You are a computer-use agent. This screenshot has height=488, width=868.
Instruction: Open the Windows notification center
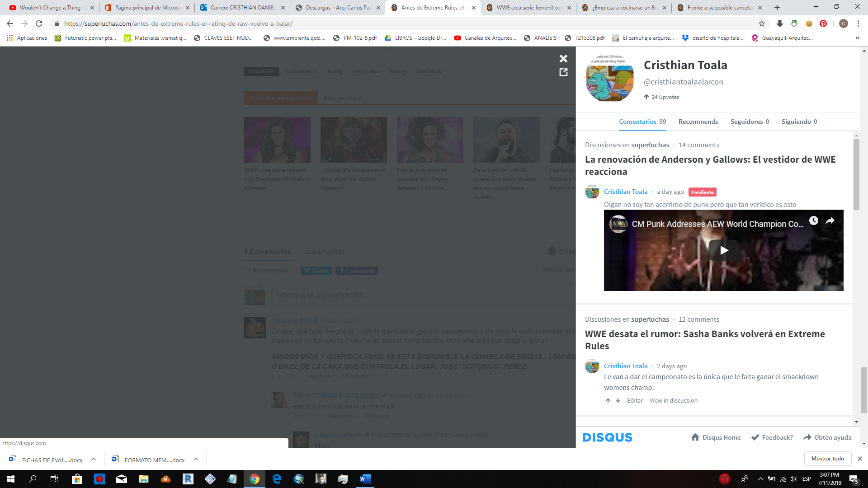click(x=854, y=479)
